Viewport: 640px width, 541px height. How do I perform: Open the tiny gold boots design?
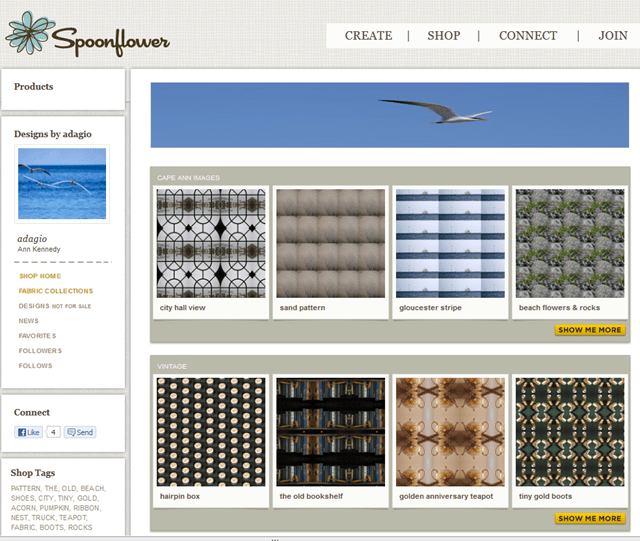(569, 431)
